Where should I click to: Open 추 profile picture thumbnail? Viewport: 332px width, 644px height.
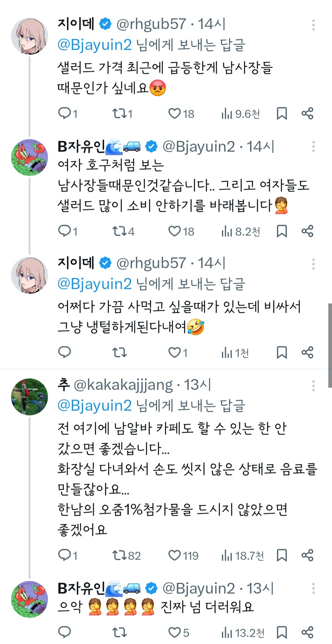(30, 397)
